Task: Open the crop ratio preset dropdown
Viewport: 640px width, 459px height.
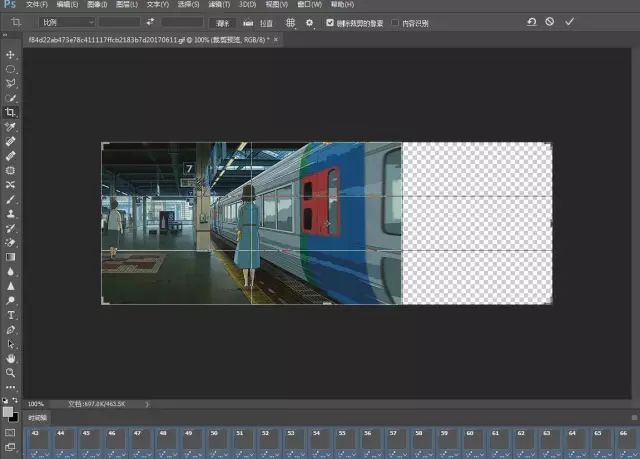Action: [x=66, y=21]
